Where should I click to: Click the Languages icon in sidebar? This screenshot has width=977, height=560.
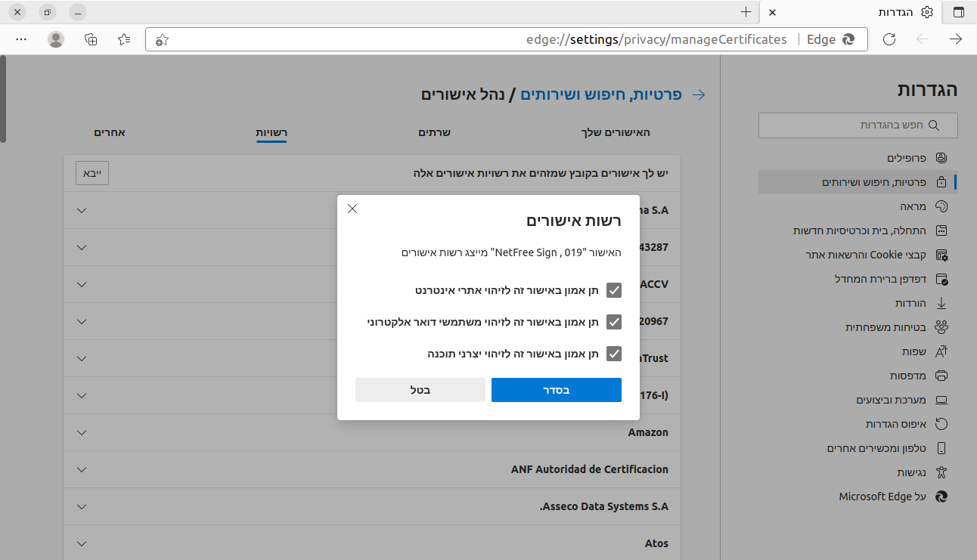tap(941, 351)
